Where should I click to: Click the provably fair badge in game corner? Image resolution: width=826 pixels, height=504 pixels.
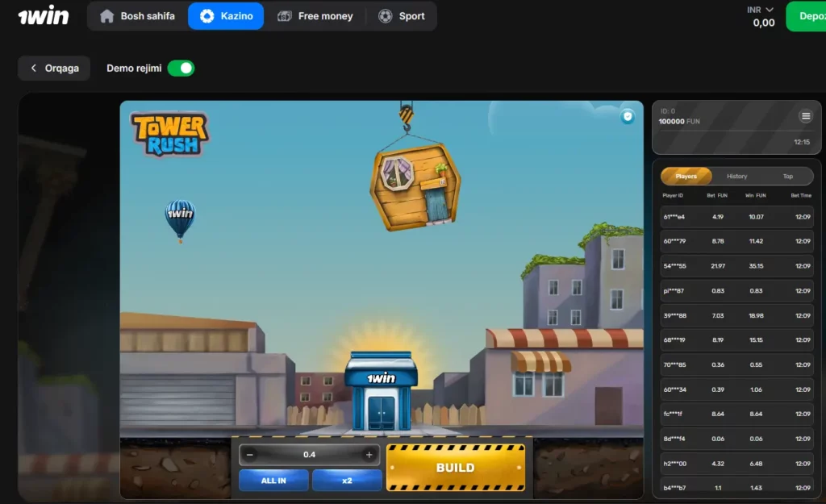pos(626,116)
